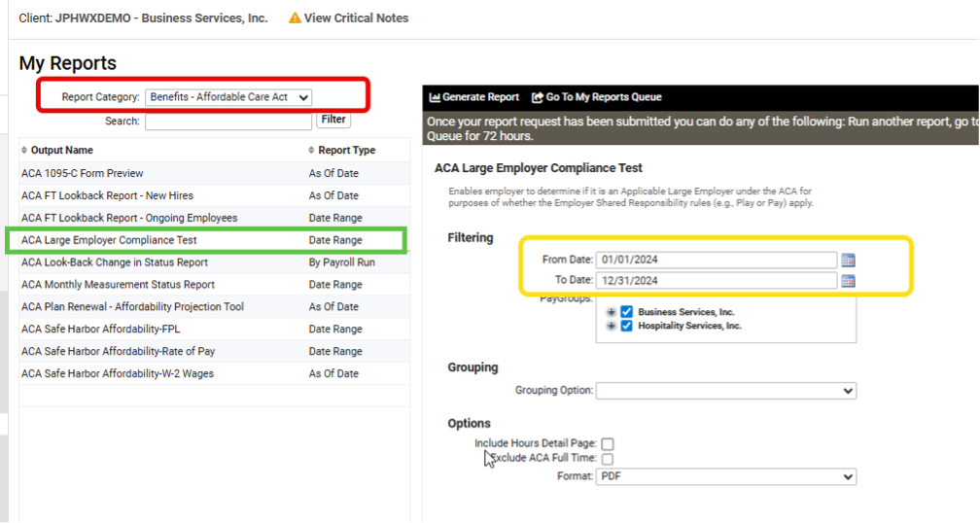Image resolution: width=980 pixels, height=523 pixels.
Task: Click the warning icon beside View Critical Notes
Action: 295,18
